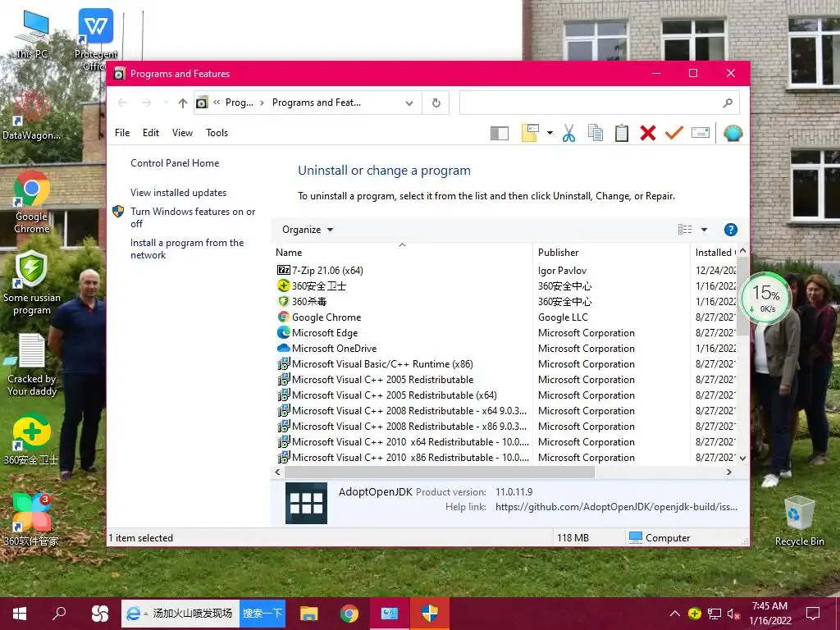Open Some russian program desktop shortcut
Viewport: 840px width, 630px height.
(x=32, y=283)
